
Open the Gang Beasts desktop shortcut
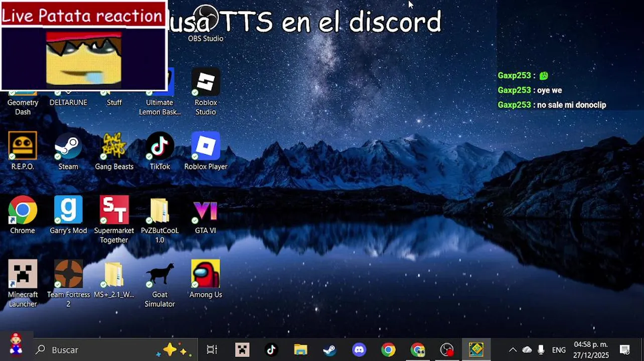click(114, 151)
